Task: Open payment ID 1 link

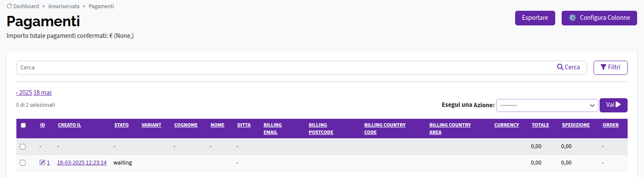Action: point(48,163)
